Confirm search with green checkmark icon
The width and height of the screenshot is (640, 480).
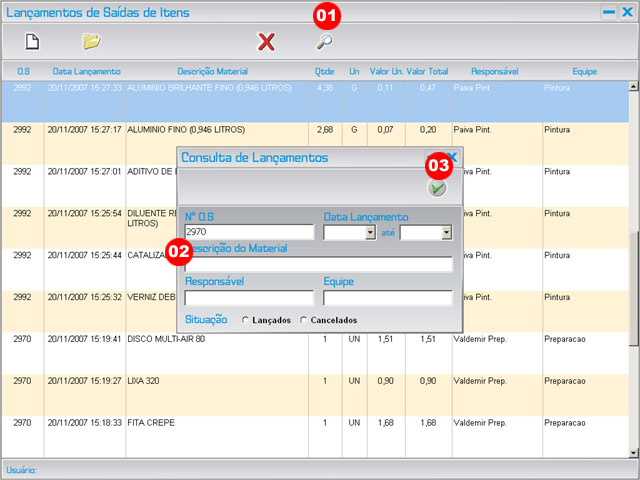click(x=437, y=188)
